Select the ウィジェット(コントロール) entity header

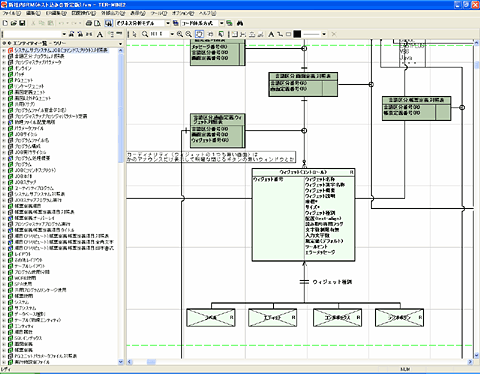tap(303, 172)
